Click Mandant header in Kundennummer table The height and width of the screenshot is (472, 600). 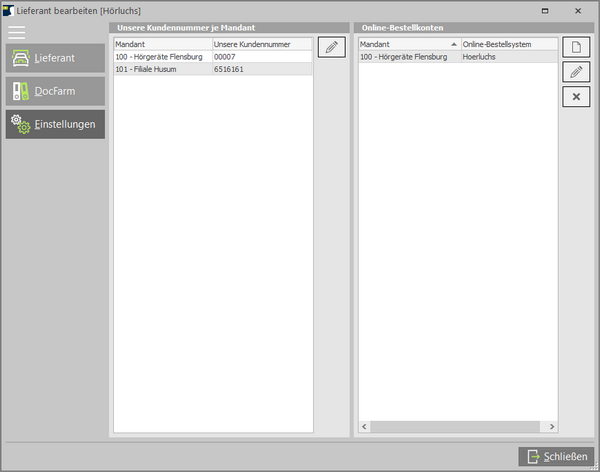click(162, 45)
